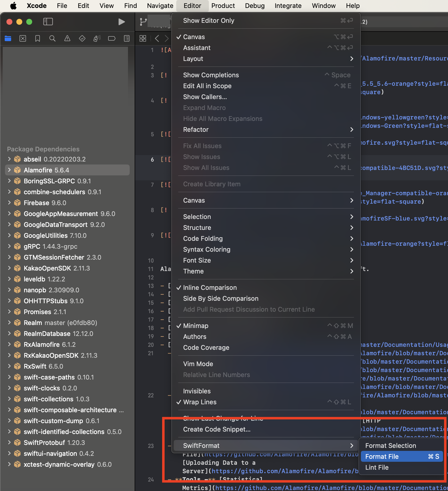Viewport: 448px width, 491px height.
Task: Open the Test navigator diamond icon
Action: (82, 38)
